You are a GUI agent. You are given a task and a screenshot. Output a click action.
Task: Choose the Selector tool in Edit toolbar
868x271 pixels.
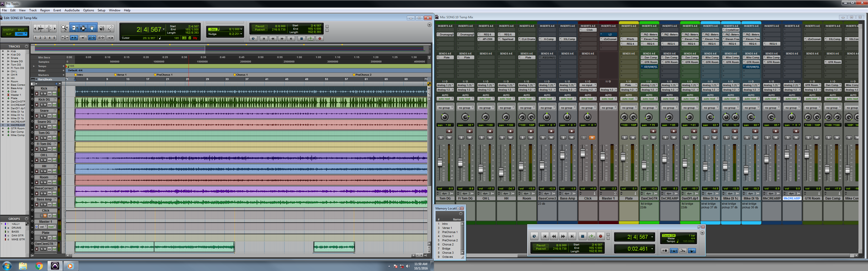[83, 28]
